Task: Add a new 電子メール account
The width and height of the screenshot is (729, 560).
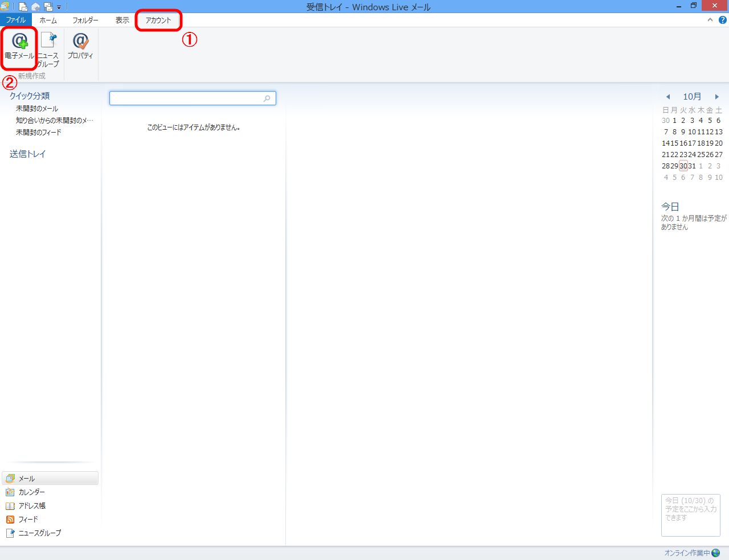Action: (x=19, y=47)
